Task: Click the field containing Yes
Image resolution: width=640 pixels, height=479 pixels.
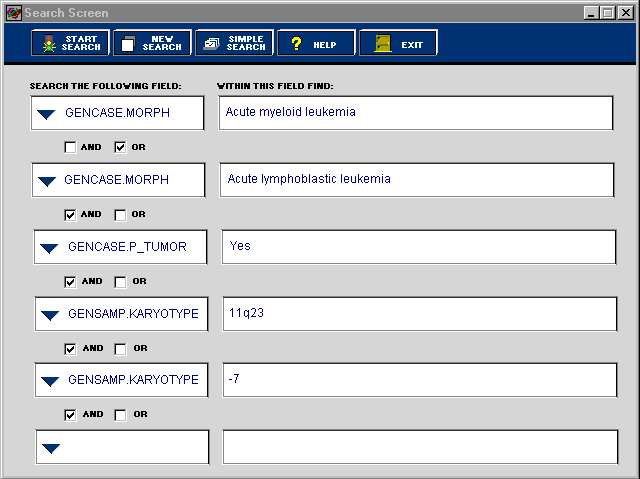Action: 419,247
